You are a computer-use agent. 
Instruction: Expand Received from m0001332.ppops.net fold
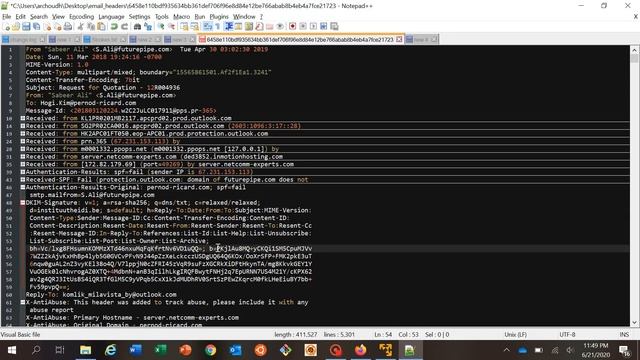pyautogui.click(x=23, y=149)
